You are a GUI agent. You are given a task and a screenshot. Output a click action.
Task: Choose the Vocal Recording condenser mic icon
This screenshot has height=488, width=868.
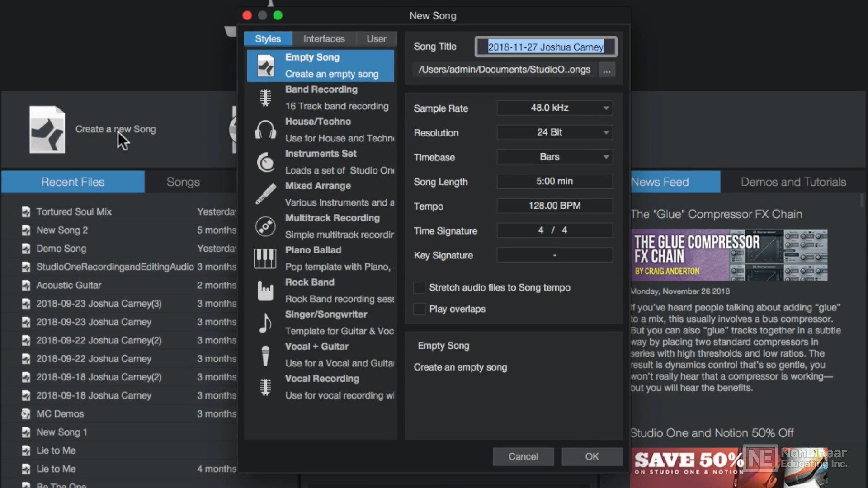[x=265, y=387]
